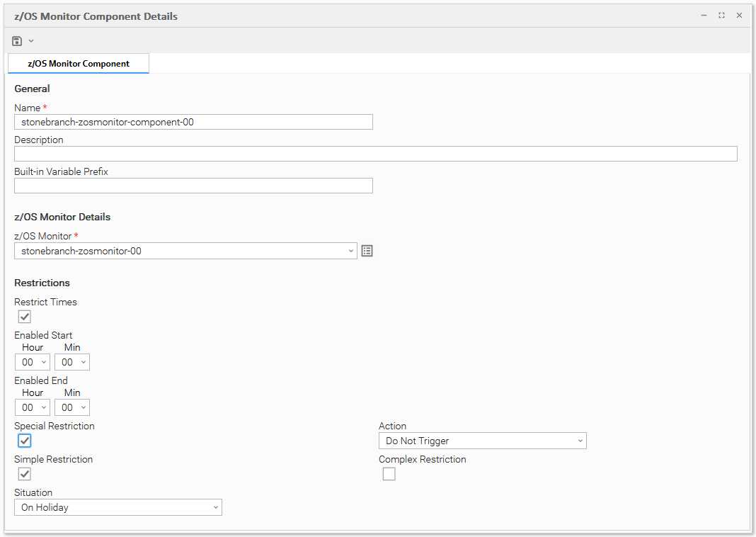Image resolution: width=756 pixels, height=537 pixels.
Task: Click into the Description text field
Action: click(375, 154)
